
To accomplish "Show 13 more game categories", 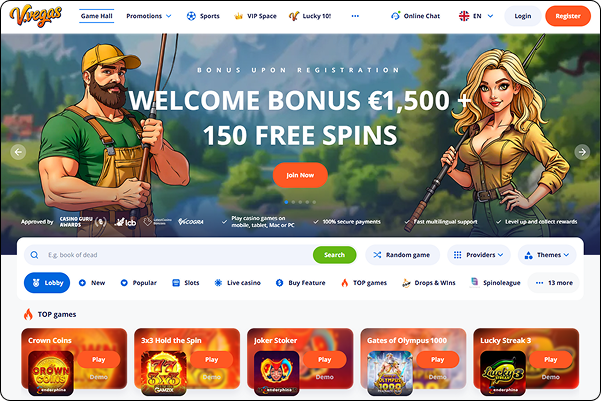I will pyautogui.click(x=553, y=283).
